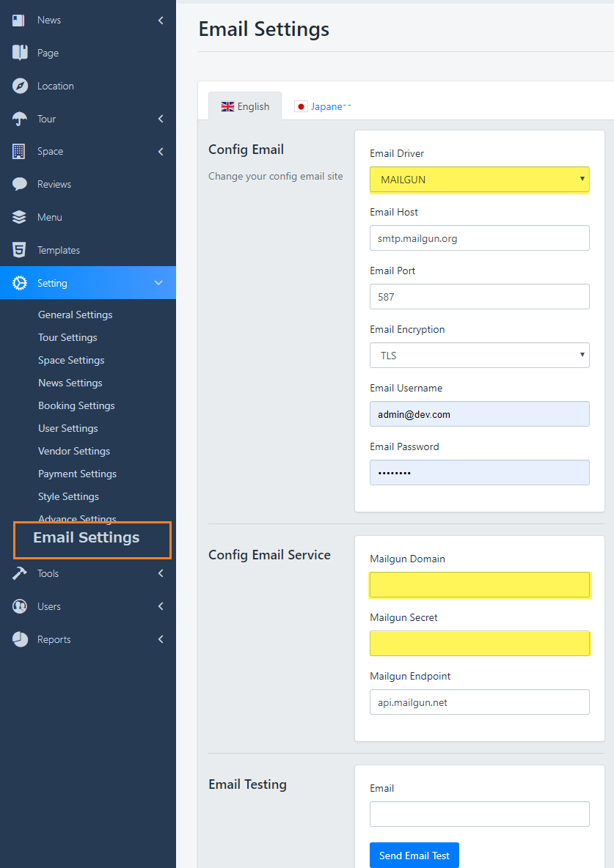
Task: Click the Reports pie chart icon
Action: (20, 639)
